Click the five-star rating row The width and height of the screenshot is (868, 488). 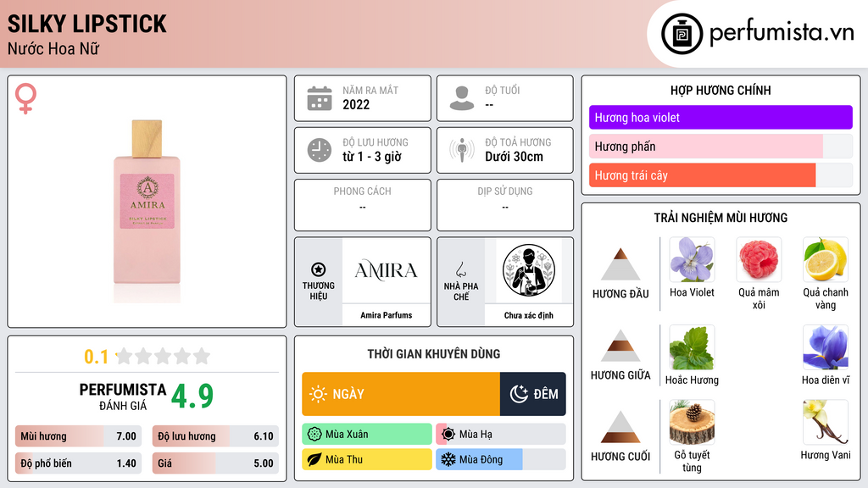[164, 356]
